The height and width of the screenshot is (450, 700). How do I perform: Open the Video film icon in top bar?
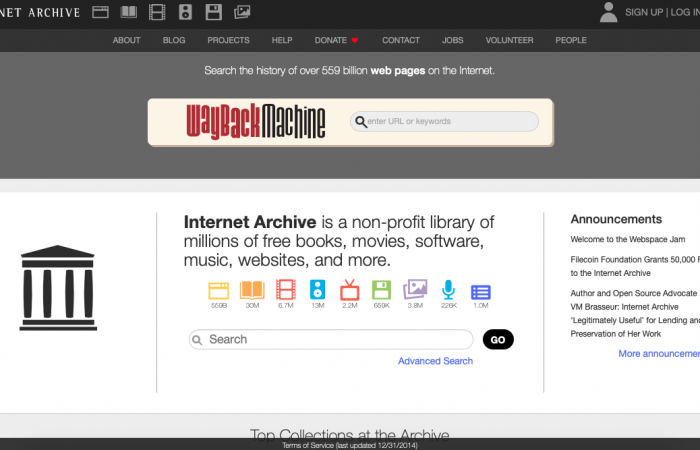coord(157,12)
